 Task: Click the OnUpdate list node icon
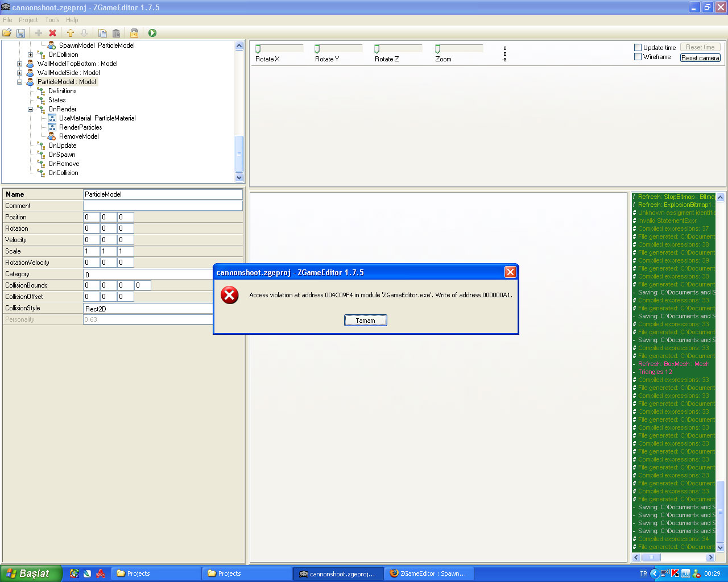coord(41,145)
